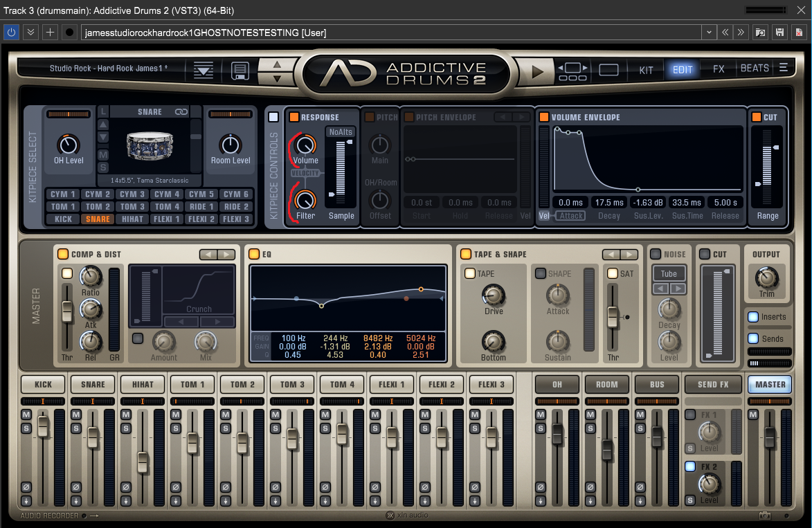This screenshot has height=528, width=812.
Task: Turn the output Trim knob
Action: [x=766, y=278]
